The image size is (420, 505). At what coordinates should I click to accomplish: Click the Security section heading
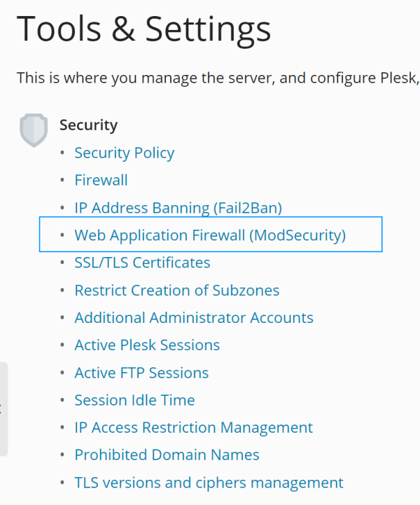pos(88,125)
